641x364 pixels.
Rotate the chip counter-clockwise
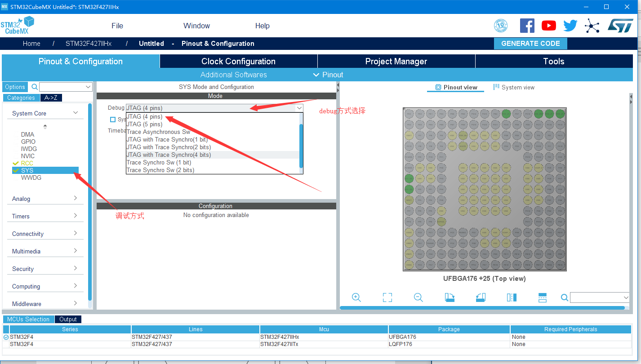coord(481,297)
